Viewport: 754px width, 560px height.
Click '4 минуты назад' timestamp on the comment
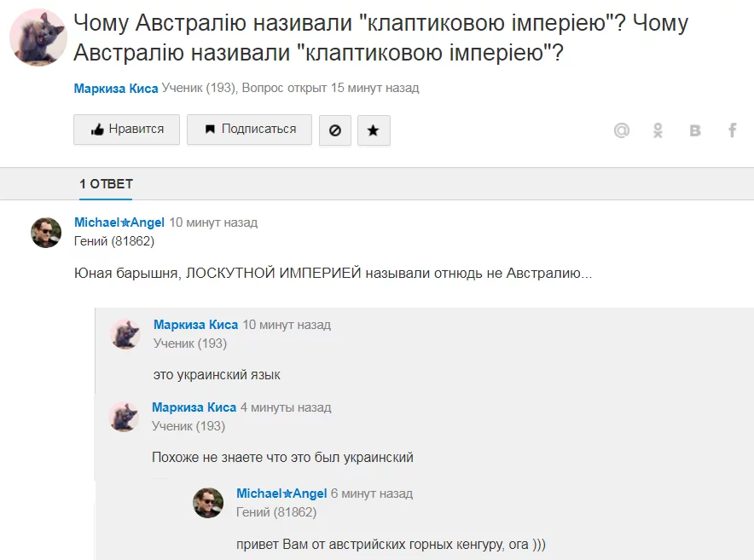point(286,407)
